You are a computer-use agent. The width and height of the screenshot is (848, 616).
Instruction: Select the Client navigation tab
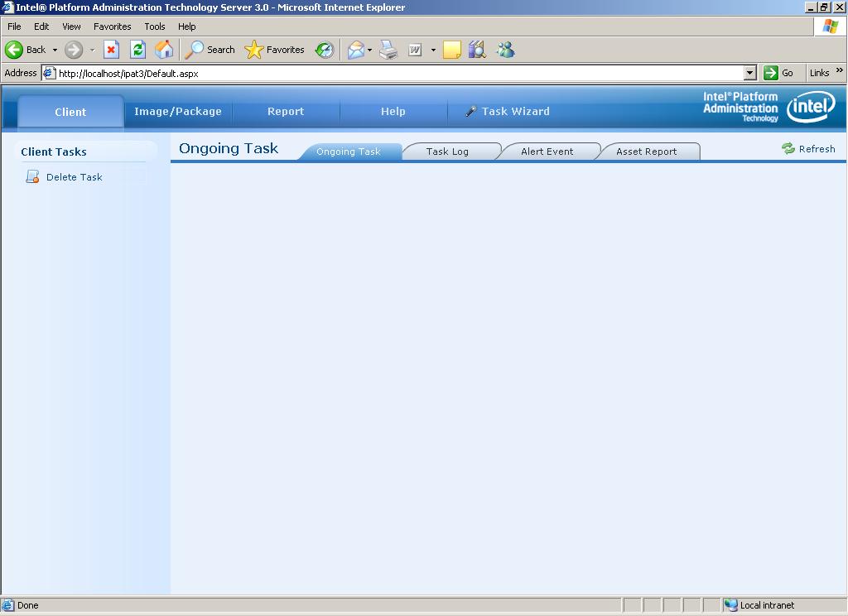(x=70, y=112)
